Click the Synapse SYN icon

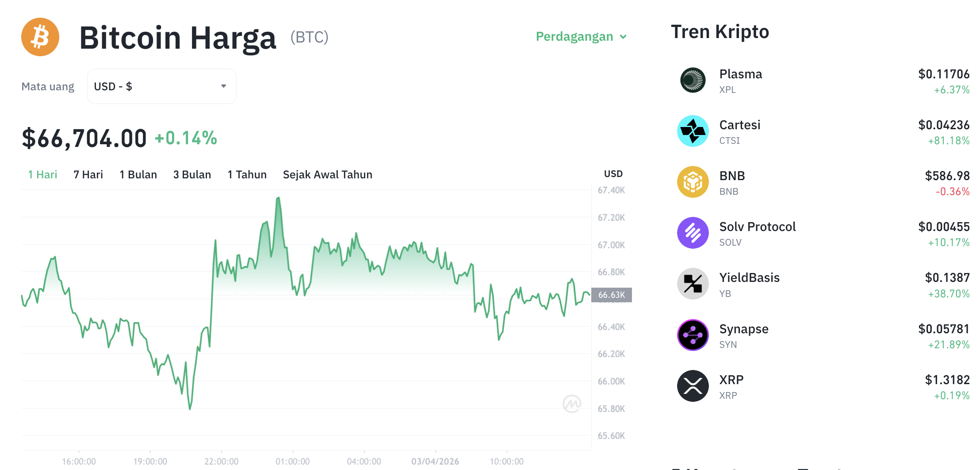693,335
